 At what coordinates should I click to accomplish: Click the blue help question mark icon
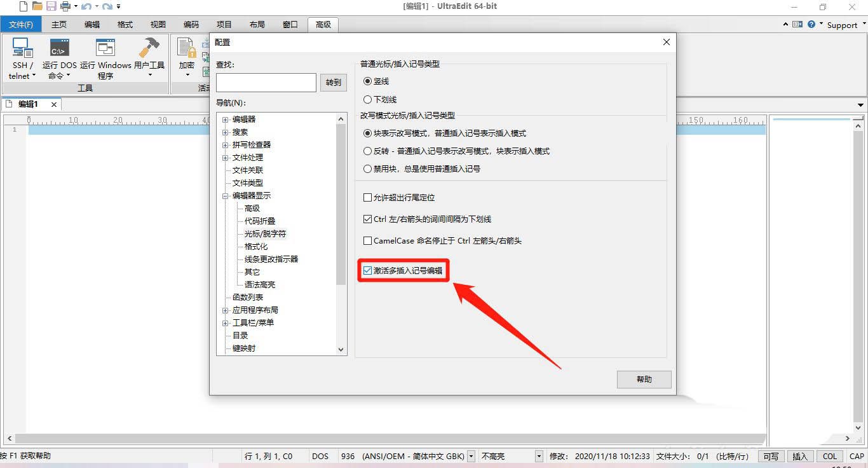point(811,24)
